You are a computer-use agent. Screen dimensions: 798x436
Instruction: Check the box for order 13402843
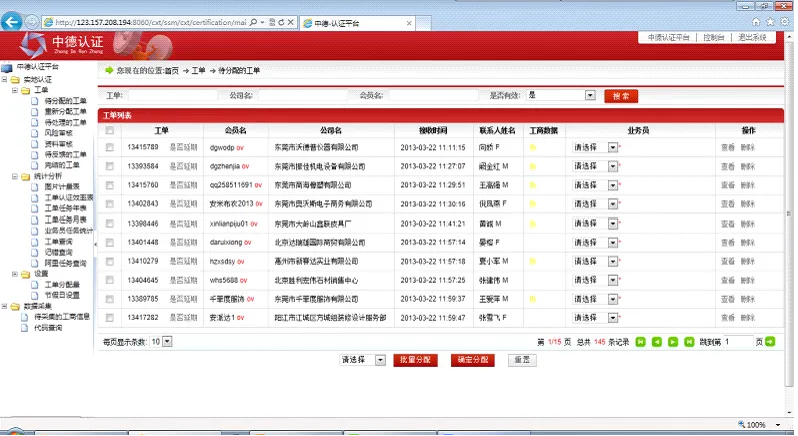[x=109, y=204]
